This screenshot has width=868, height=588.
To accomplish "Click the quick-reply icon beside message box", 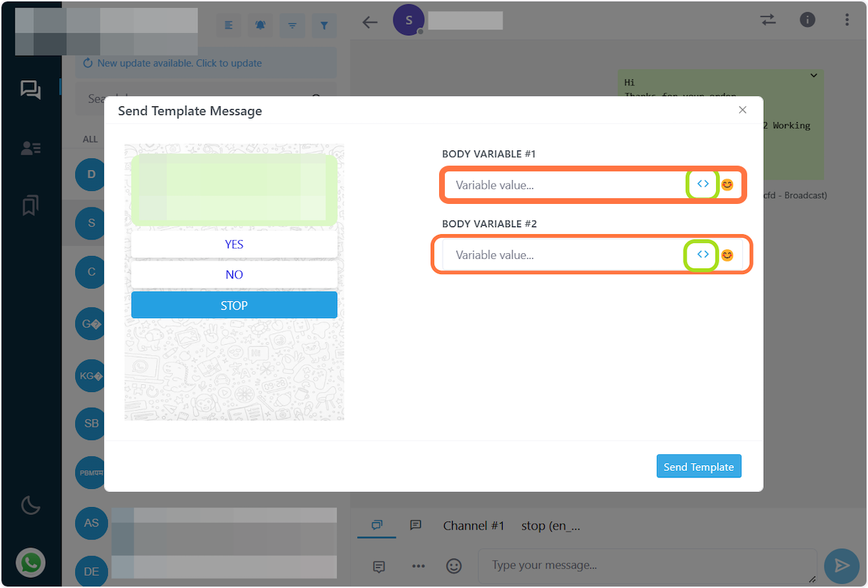I will click(x=379, y=566).
